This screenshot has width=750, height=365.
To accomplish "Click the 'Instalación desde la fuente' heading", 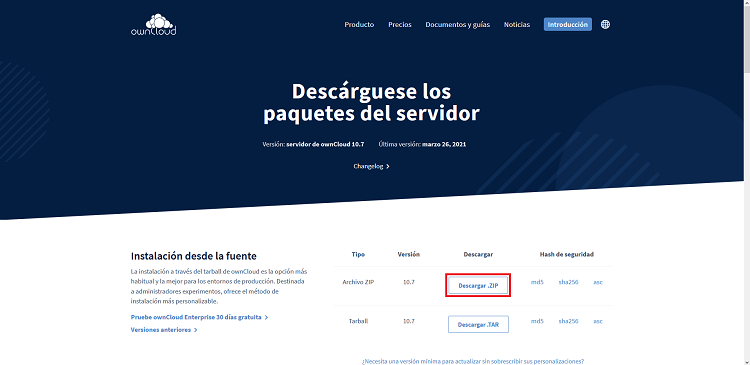I will click(x=194, y=255).
